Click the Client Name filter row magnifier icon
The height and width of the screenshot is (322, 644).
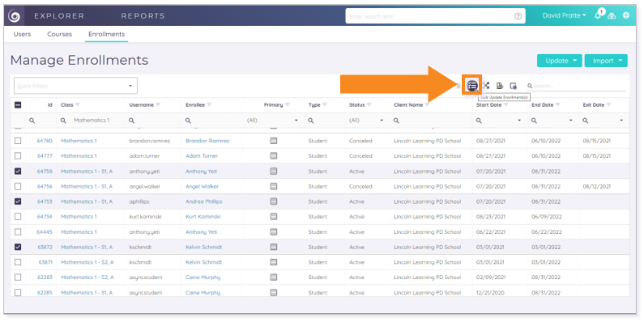[396, 121]
